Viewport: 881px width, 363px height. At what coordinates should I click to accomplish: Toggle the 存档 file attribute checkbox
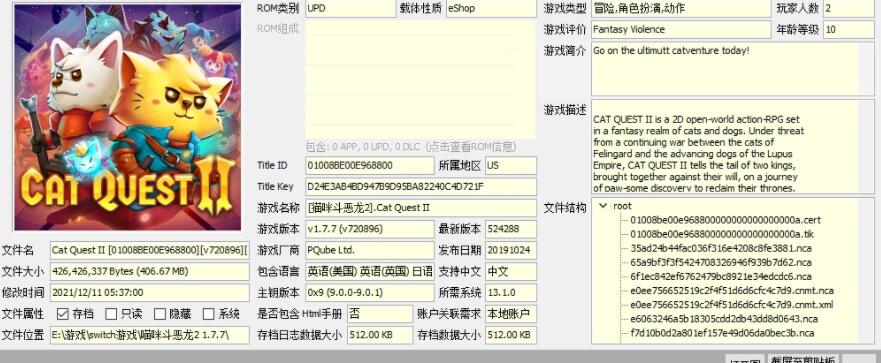click(63, 314)
